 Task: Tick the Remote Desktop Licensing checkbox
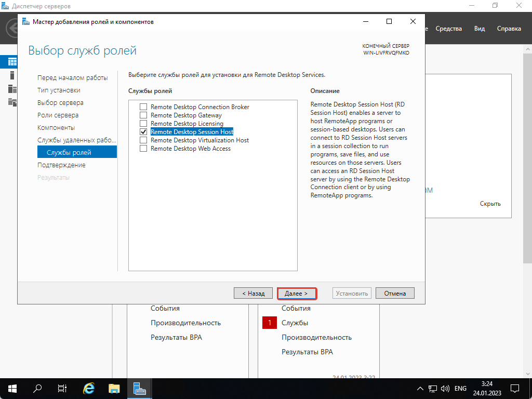point(143,124)
